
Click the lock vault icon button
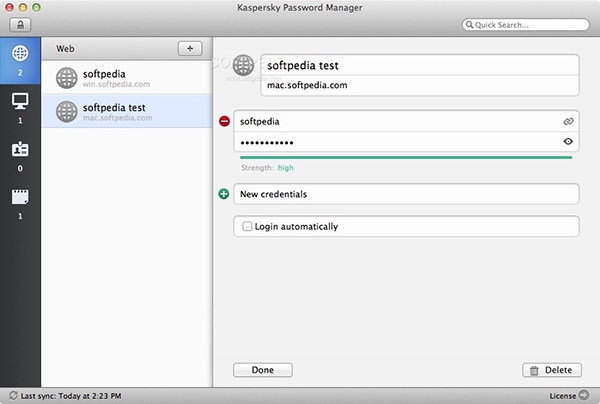pyautogui.click(x=20, y=25)
